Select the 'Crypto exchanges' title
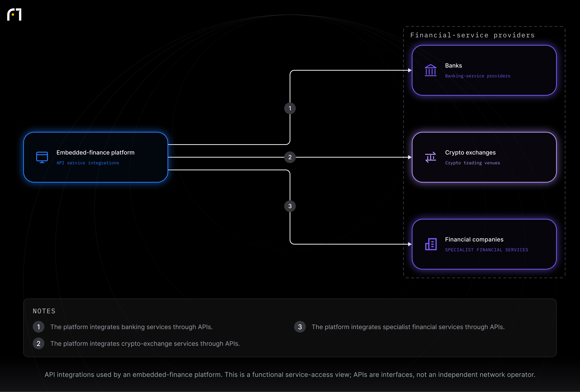 point(470,152)
